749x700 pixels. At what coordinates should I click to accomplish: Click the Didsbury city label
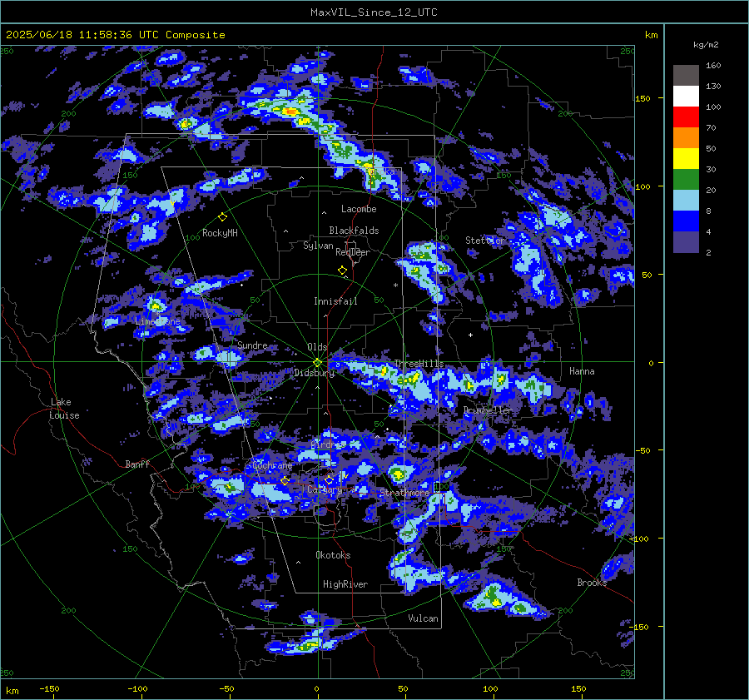(314, 373)
